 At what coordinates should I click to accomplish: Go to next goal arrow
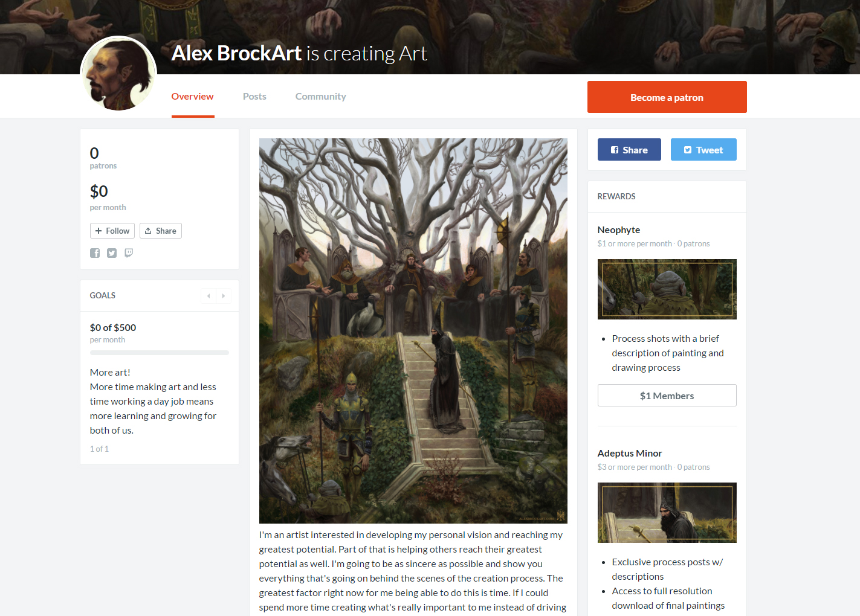pos(224,296)
